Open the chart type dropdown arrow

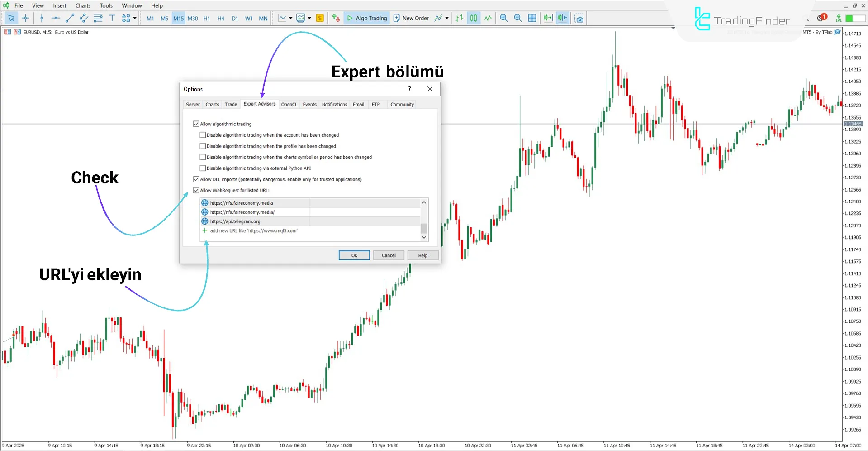(x=290, y=18)
